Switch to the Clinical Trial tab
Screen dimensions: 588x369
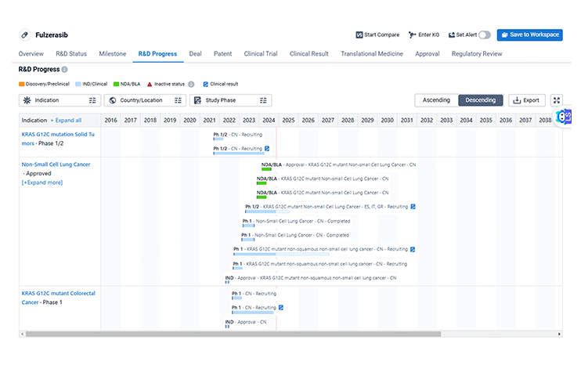point(261,54)
